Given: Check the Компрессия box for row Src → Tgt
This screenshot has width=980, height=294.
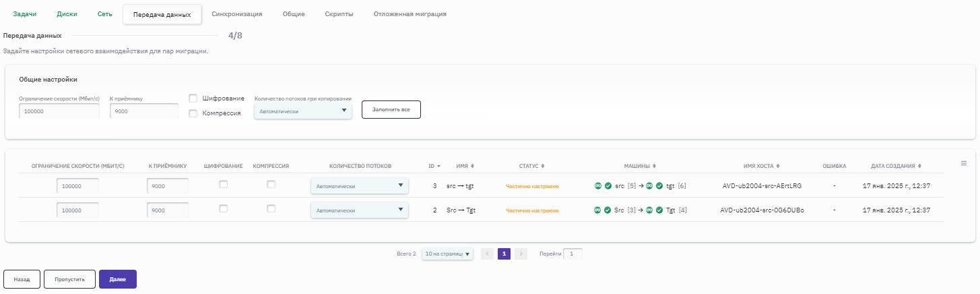Looking at the screenshot, I should tap(271, 208).
